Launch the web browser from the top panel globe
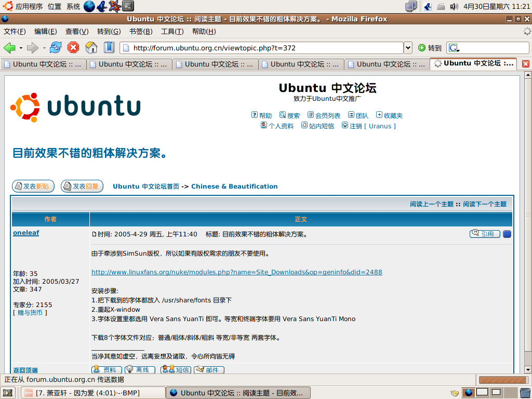The height and width of the screenshot is (399, 532). coord(89,6)
